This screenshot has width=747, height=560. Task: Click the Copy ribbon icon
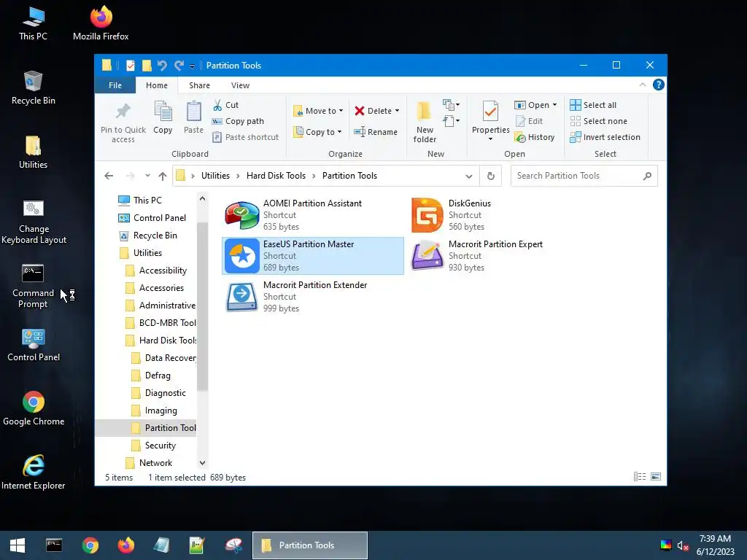point(163,117)
